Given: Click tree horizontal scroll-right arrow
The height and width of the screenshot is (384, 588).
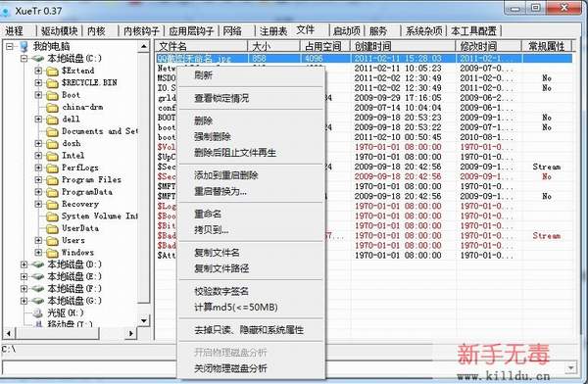Looking at the screenshot, I should click(x=131, y=333).
